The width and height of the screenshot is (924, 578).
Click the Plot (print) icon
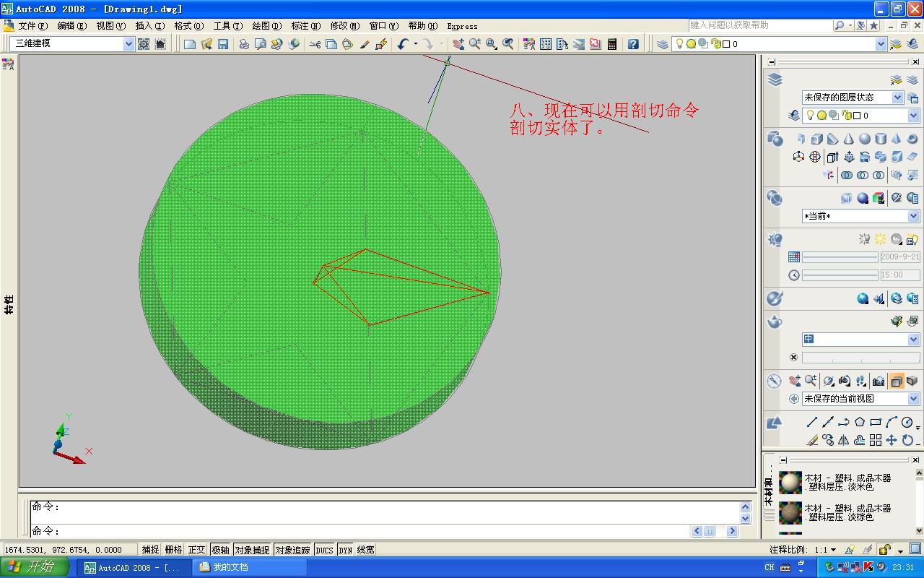click(244, 44)
